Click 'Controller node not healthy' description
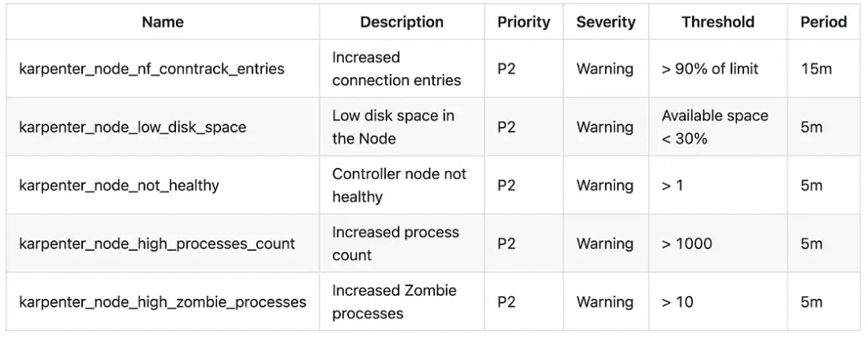Screen dimensions: 868x339 pyautogui.click(x=399, y=186)
